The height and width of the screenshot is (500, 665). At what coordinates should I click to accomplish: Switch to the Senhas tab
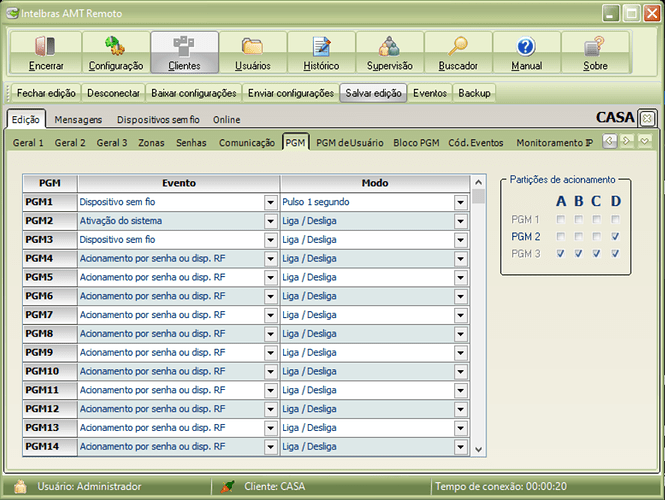(x=191, y=143)
